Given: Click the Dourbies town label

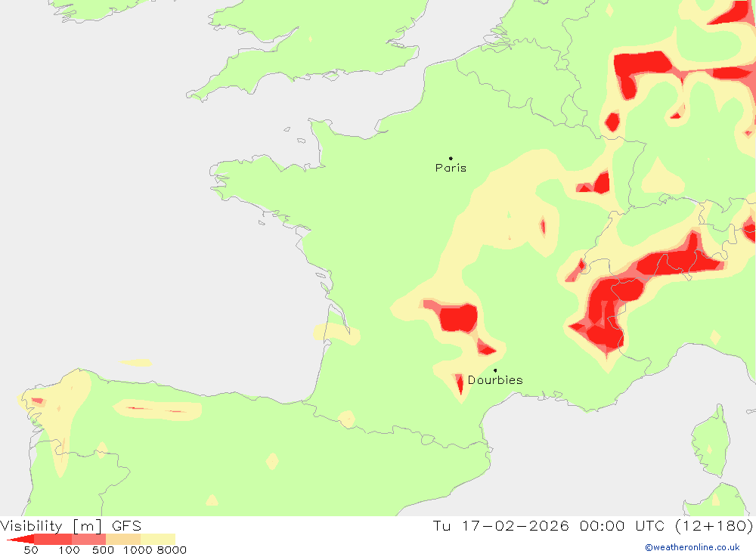Looking at the screenshot, I should [495, 380].
